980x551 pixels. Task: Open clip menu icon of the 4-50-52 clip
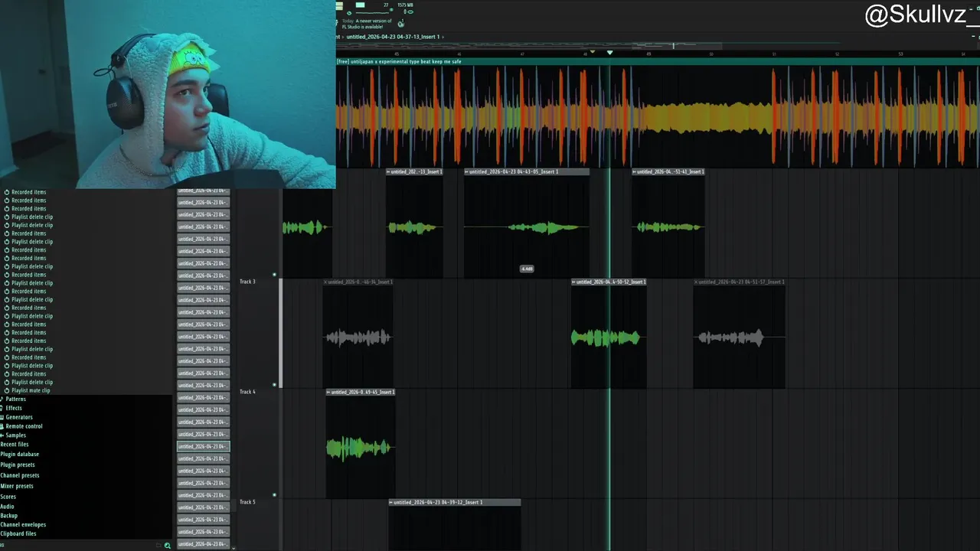(574, 282)
